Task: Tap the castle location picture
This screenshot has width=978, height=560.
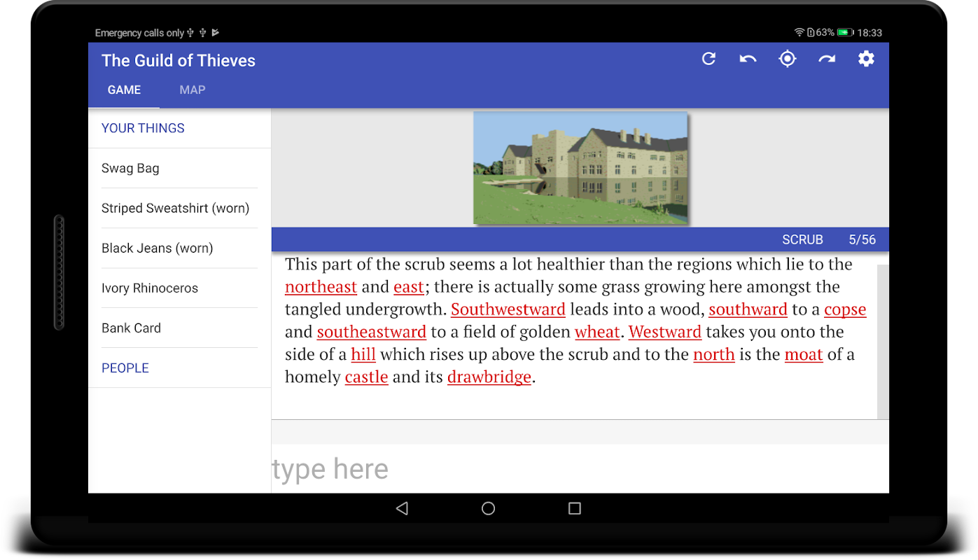Action: click(x=581, y=168)
